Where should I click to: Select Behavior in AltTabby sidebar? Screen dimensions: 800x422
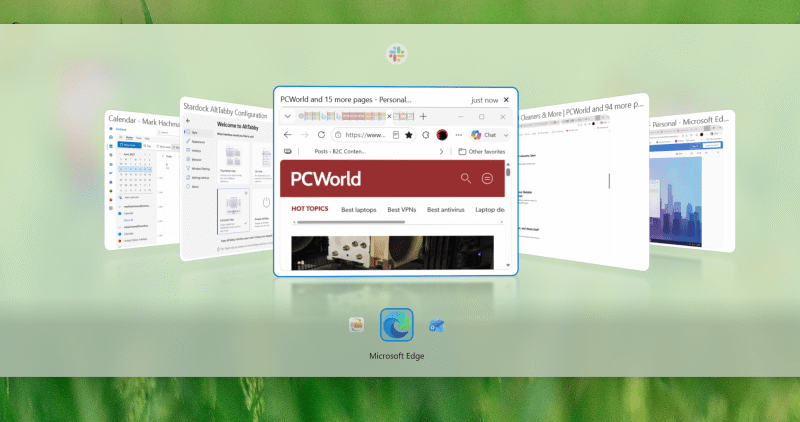tap(196, 159)
